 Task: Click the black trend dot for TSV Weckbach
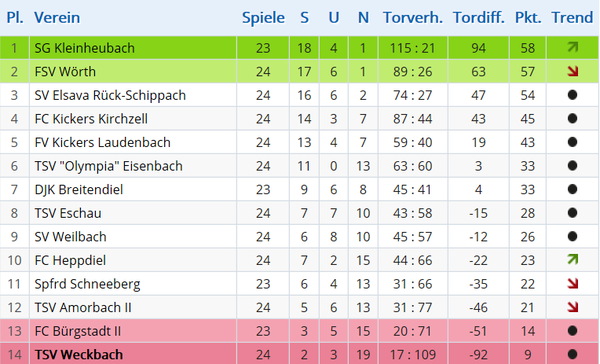tap(572, 354)
